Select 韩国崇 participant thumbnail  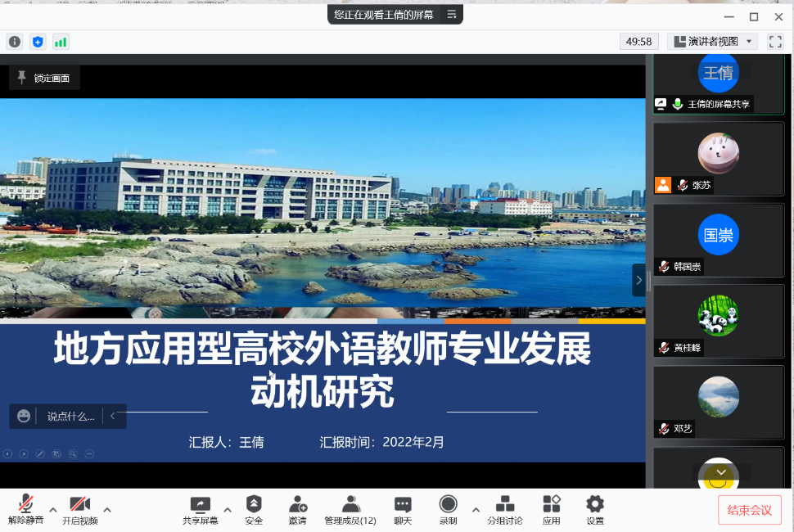point(718,240)
